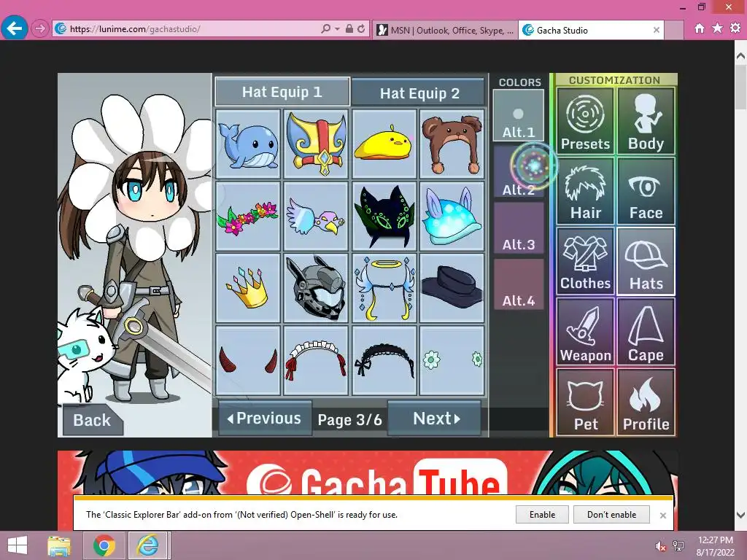The height and width of the screenshot is (560, 747).
Task: Open the Face customization panel
Action: click(646, 192)
